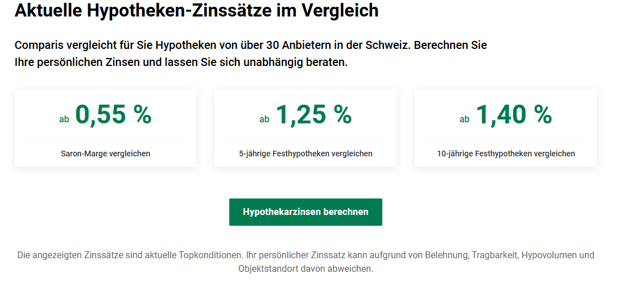
Task: Click the "ab" label beside 1,25 %
Action: [264, 119]
